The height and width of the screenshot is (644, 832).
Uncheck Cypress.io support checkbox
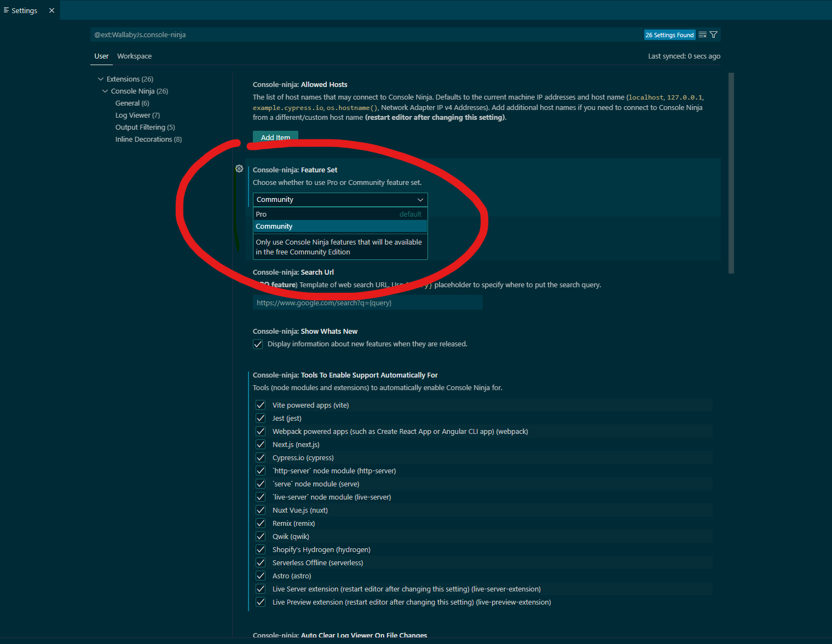coord(261,457)
